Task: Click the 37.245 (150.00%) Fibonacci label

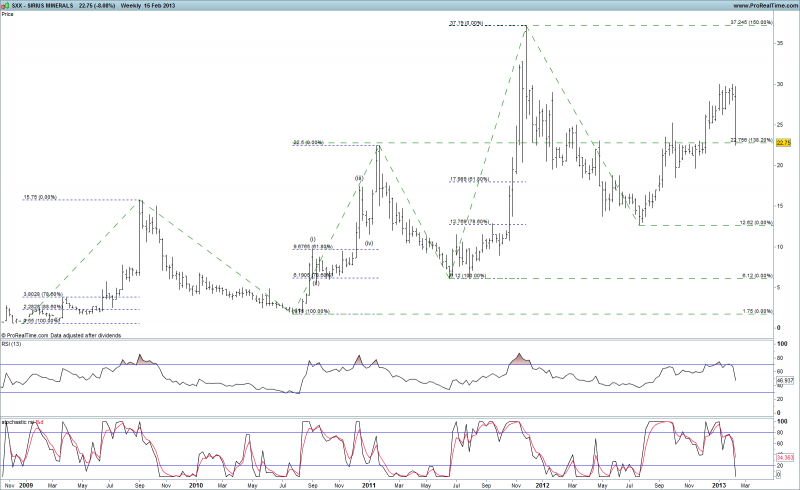Action: (x=751, y=22)
